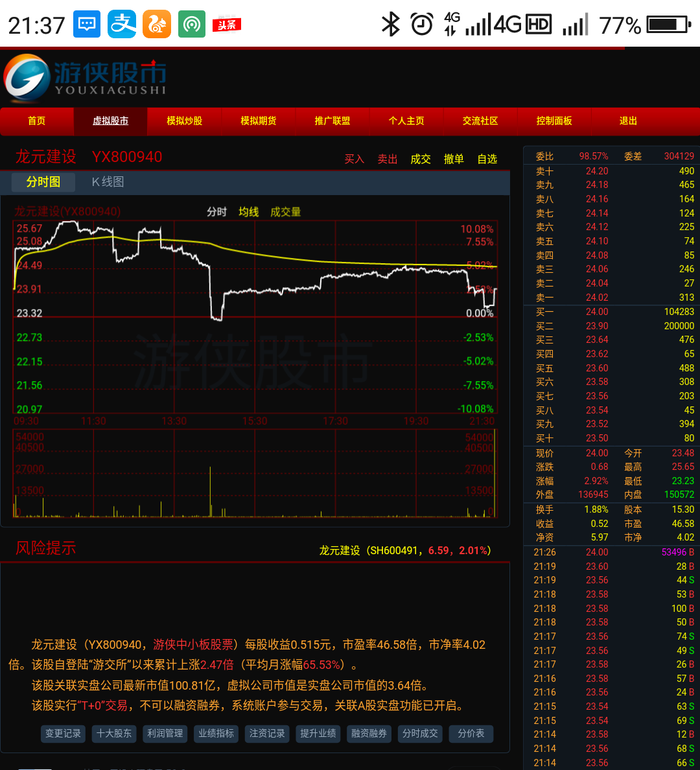Screen dimensions: 700x770
Task: Open the 模拟炒股 menu item
Action: [185, 121]
